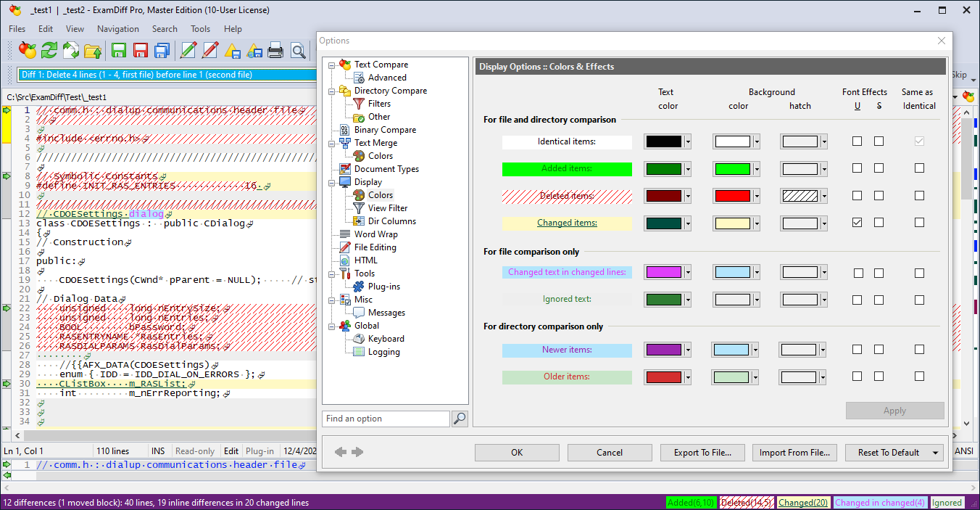Open the Search menu
The height and width of the screenshot is (510, 980).
[165, 29]
